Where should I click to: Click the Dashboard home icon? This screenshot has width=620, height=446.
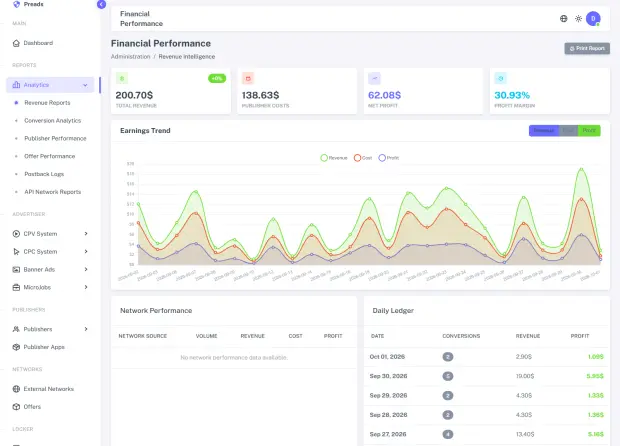point(16,43)
